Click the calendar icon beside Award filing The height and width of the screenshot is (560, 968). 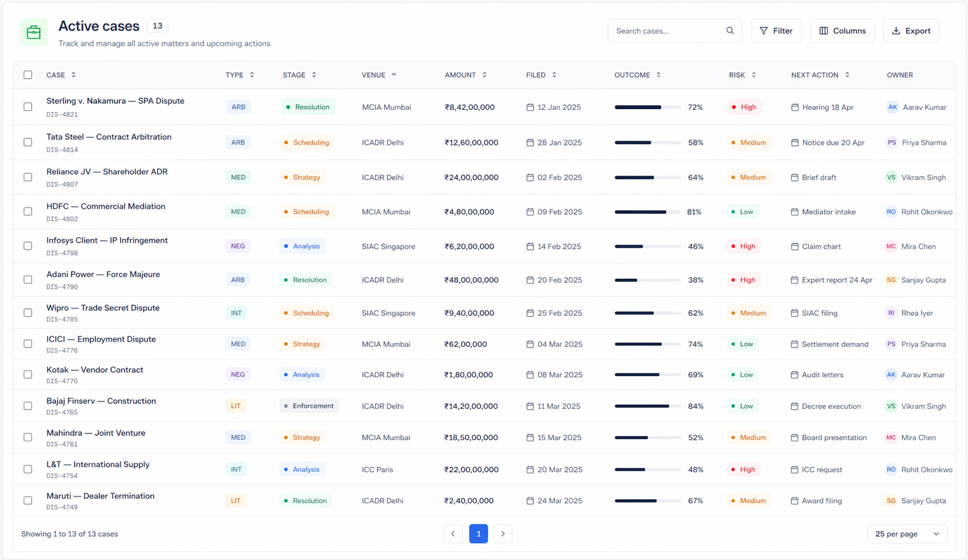[795, 501]
